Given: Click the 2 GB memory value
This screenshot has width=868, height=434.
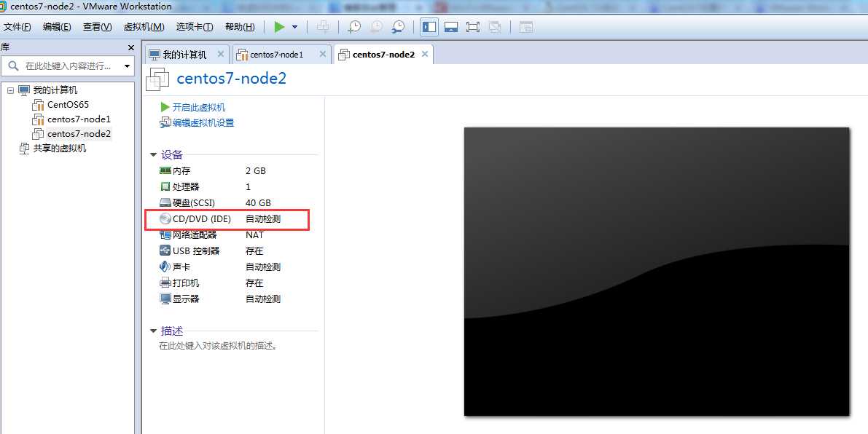Looking at the screenshot, I should [x=256, y=171].
